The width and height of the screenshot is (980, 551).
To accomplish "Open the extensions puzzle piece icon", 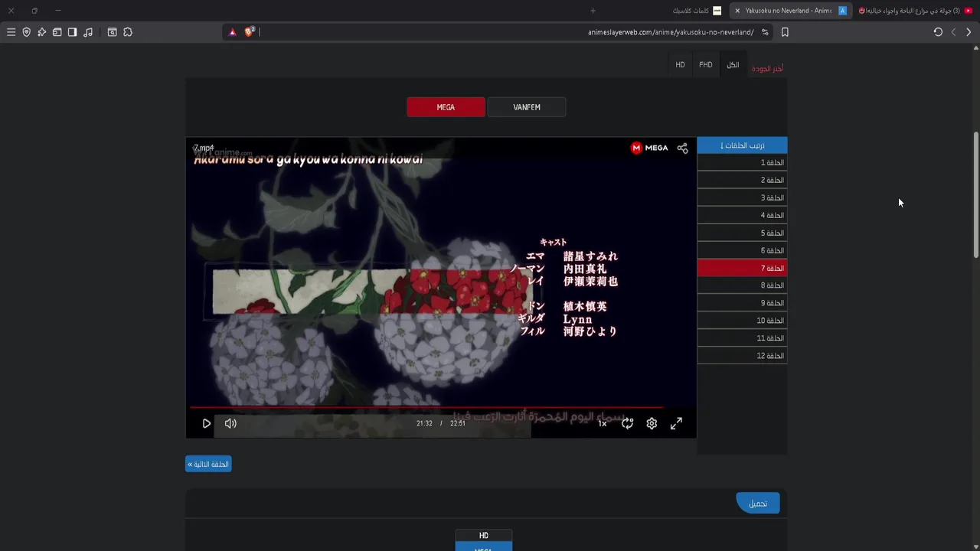I will click(x=128, y=32).
